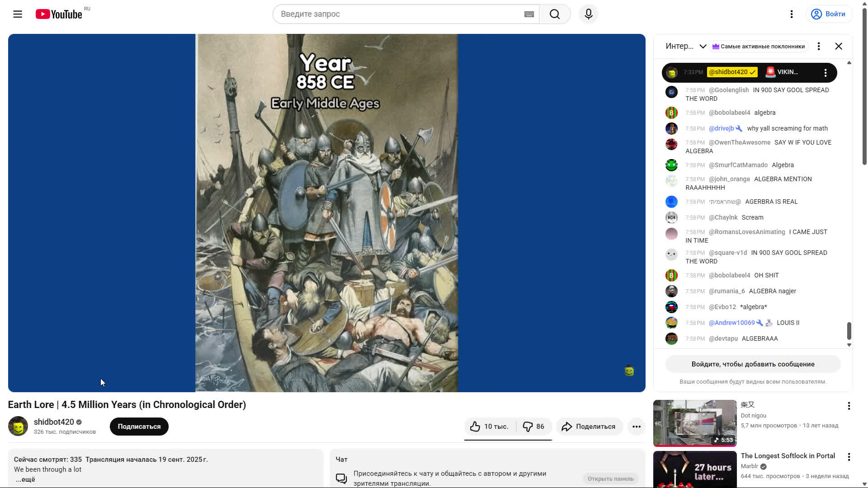Sign in with the Войти button
868x488 pixels.
click(x=829, y=14)
